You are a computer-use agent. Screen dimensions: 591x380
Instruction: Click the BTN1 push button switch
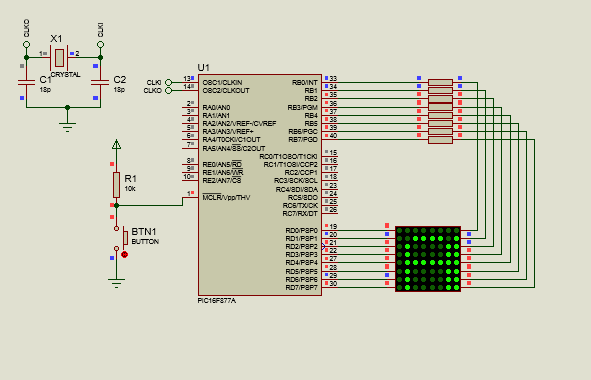121,239
